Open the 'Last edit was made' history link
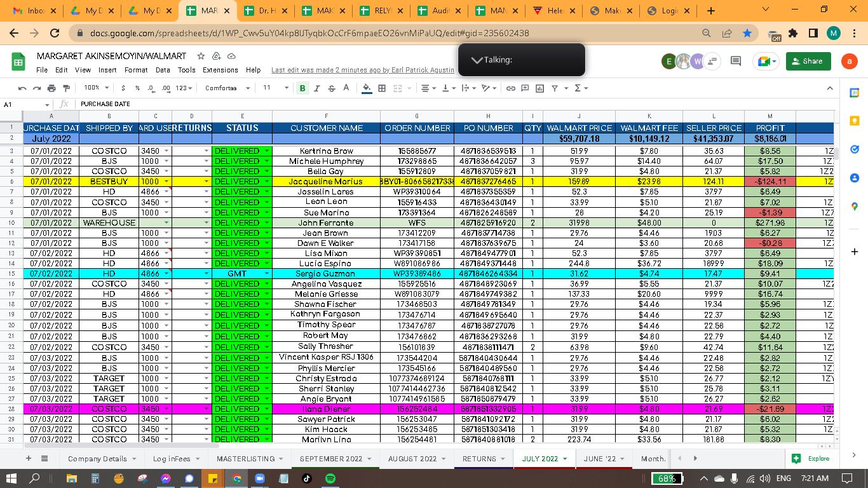 363,70
